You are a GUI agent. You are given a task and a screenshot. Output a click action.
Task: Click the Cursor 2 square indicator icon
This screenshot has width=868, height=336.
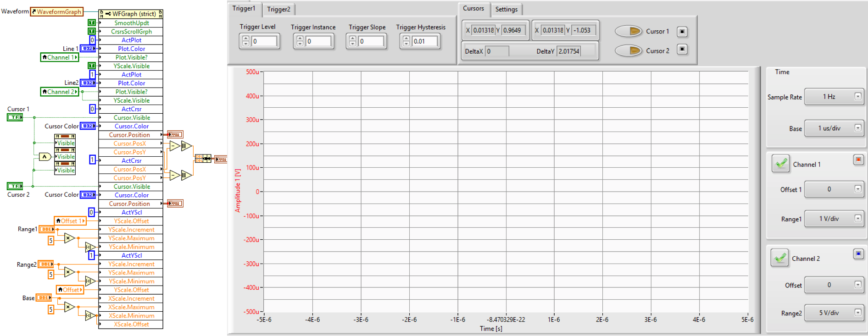[x=682, y=50]
